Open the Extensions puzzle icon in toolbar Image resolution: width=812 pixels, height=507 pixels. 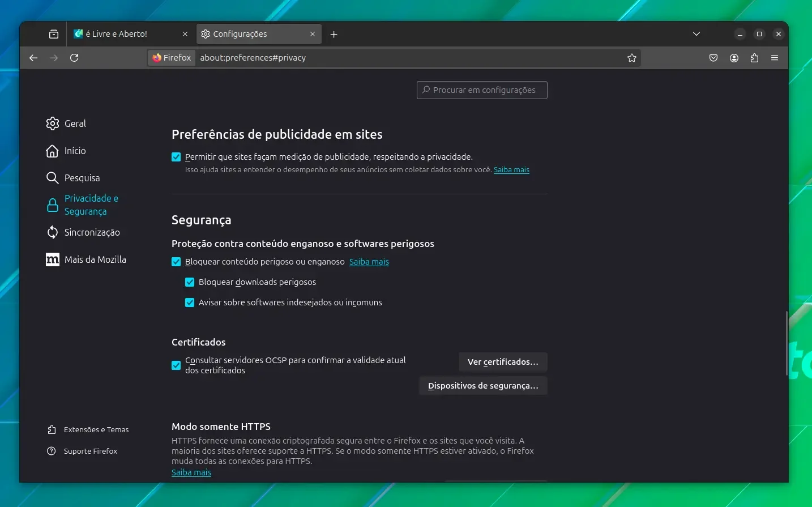pyautogui.click(x=754, y=58)
